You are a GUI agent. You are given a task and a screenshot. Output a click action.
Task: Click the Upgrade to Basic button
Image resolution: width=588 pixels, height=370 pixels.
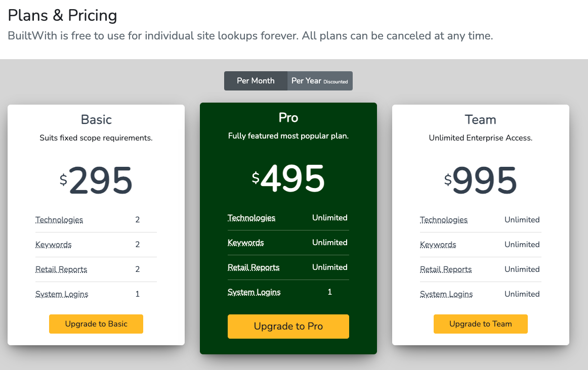(x=96, y=324)
